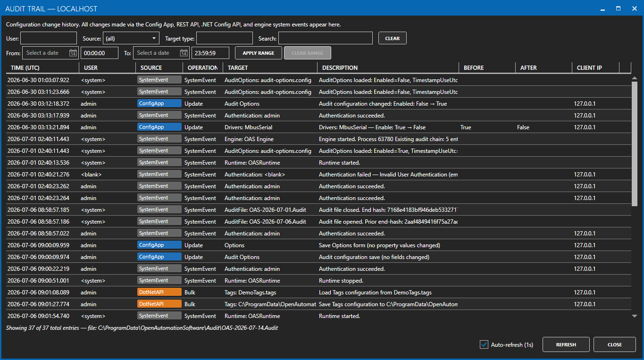Click 'Save Options form' description cell
Viewport: 644px width, 360px height.
click(x=379, y=245)
